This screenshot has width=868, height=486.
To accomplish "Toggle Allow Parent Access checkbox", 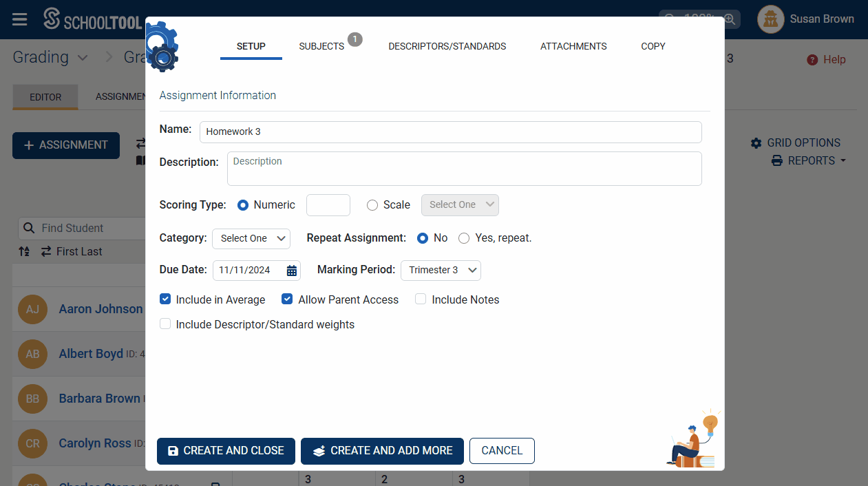I will pyautogui.click(x=287, y=299).
